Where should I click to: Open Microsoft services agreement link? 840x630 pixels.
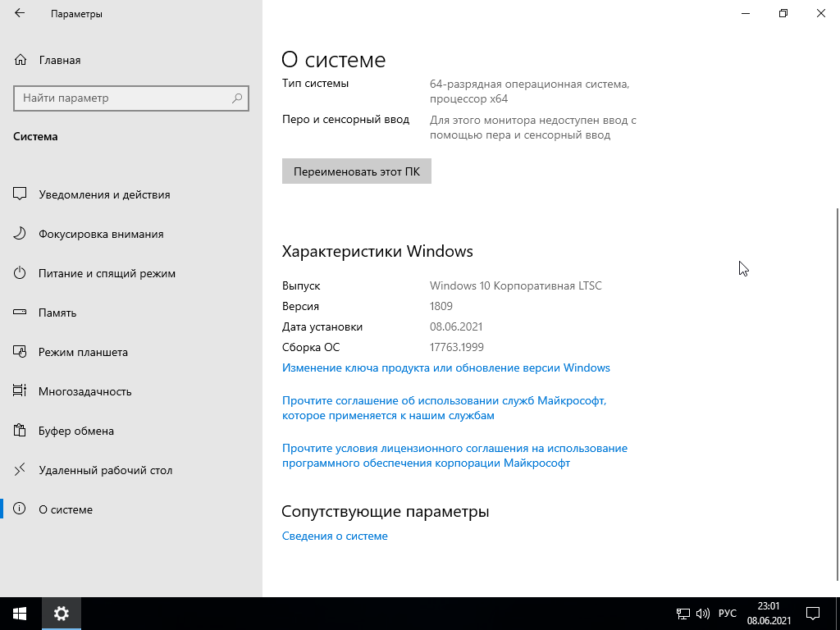point(444,409)
